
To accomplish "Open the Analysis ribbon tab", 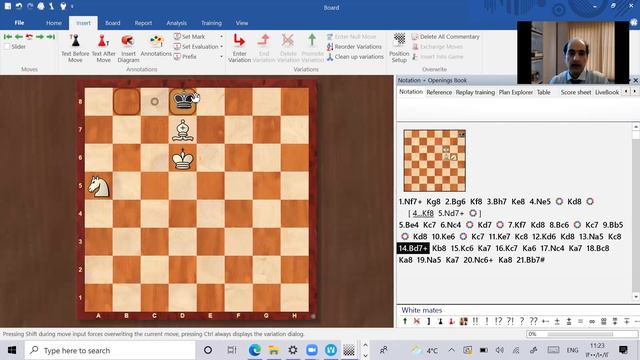I will coord(176,23).
